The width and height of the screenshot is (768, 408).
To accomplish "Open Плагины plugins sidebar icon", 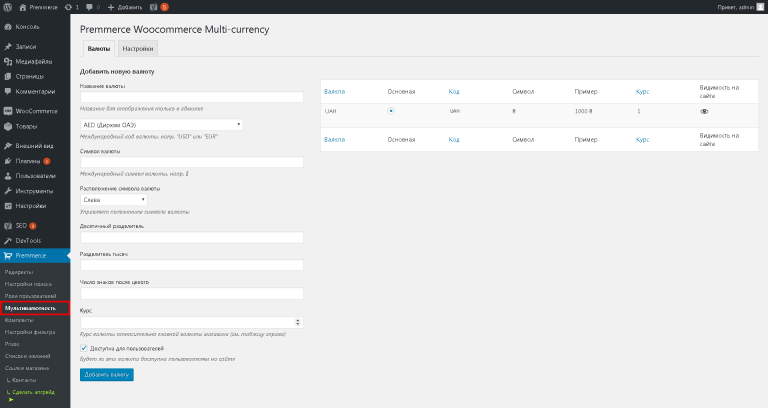I will tap(7, 161).
